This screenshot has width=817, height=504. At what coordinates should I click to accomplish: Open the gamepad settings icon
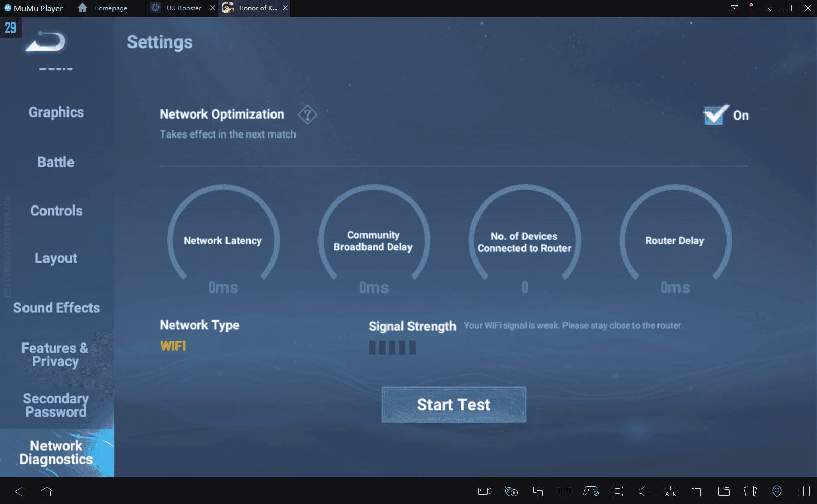point(591,491)
